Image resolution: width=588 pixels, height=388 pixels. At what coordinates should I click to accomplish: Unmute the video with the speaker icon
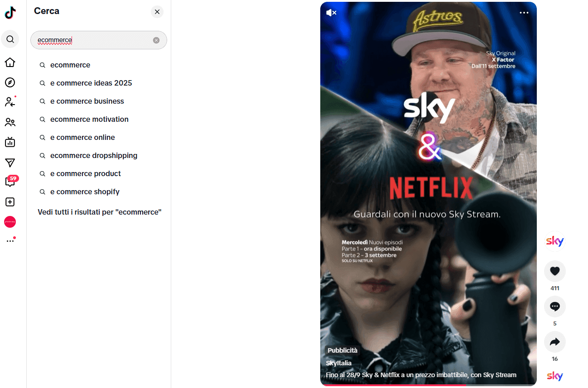(331, 13)
